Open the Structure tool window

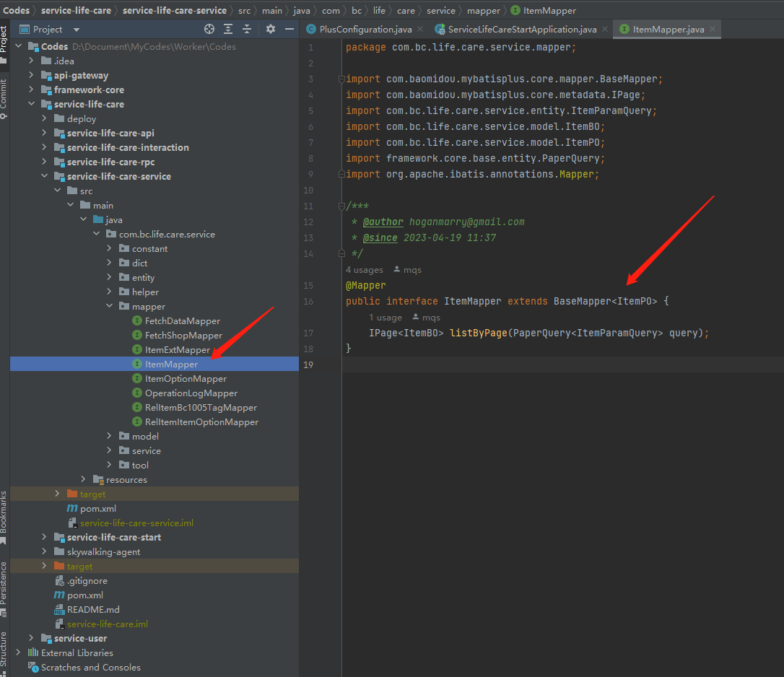4,653
